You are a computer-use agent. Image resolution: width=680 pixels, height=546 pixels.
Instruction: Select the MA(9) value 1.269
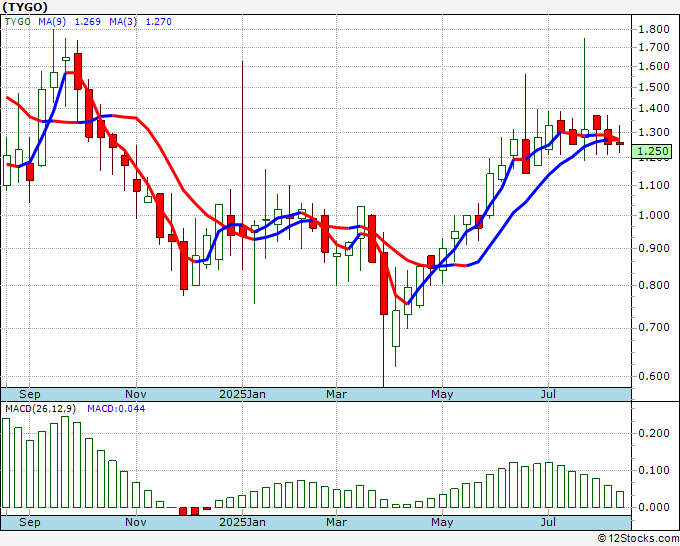[x=88, y=21]
